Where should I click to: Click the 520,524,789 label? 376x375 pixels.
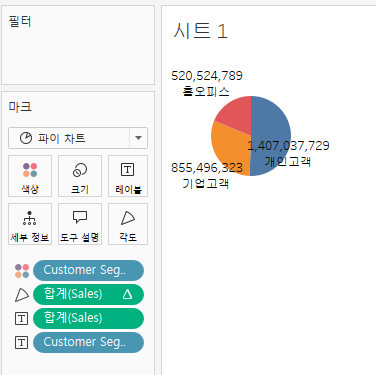[x=207, y=76]
